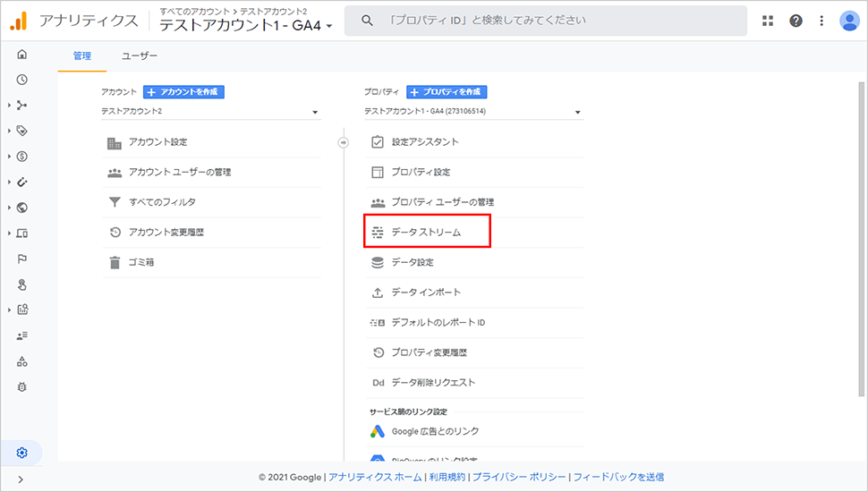Click the circular arrow between Account and Property columns
This screenshot has width=868, height=492.
pyautogui.click(x=344, y=143)
